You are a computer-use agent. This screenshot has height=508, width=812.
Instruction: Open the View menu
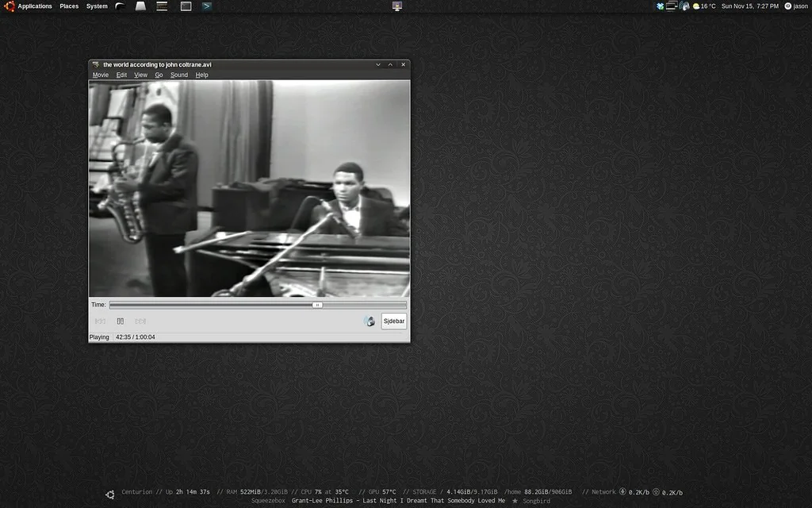pyautogui.click(x=141, y=75)
